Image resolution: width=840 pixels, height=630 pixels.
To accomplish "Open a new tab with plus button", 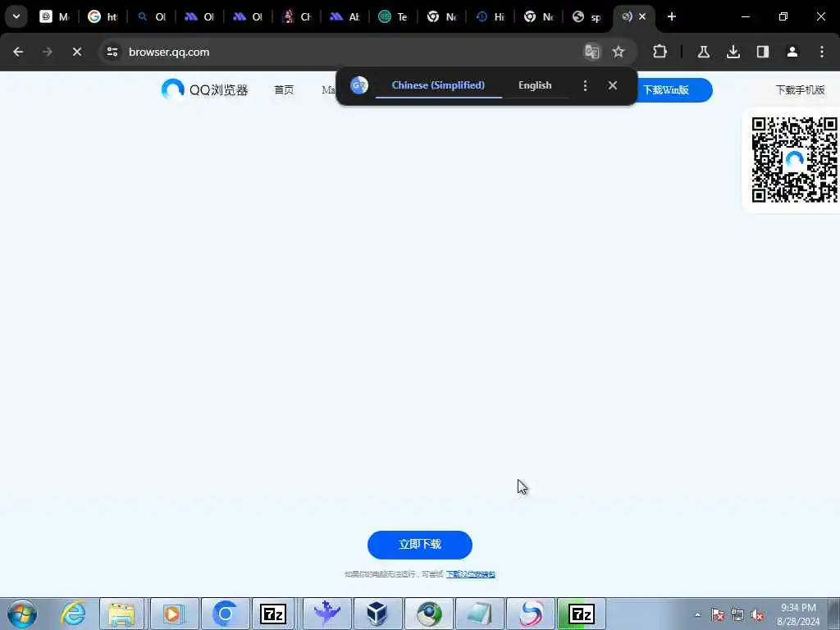I will click(x=672, y=16).
